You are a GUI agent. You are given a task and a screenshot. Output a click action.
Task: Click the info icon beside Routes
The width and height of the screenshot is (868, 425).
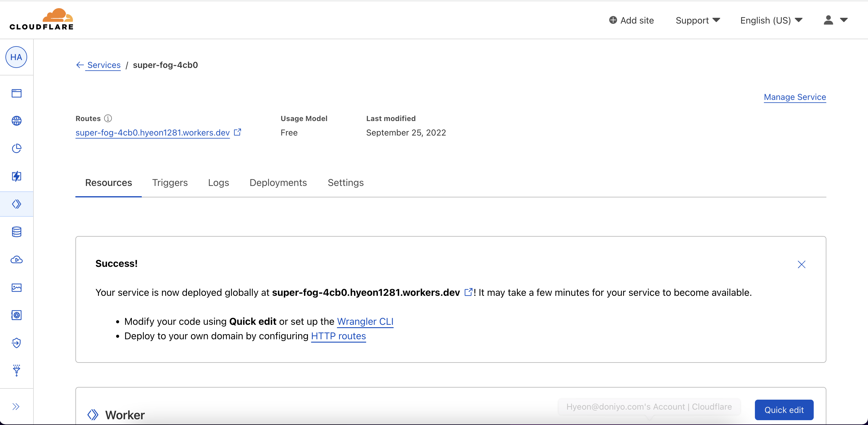108,118
